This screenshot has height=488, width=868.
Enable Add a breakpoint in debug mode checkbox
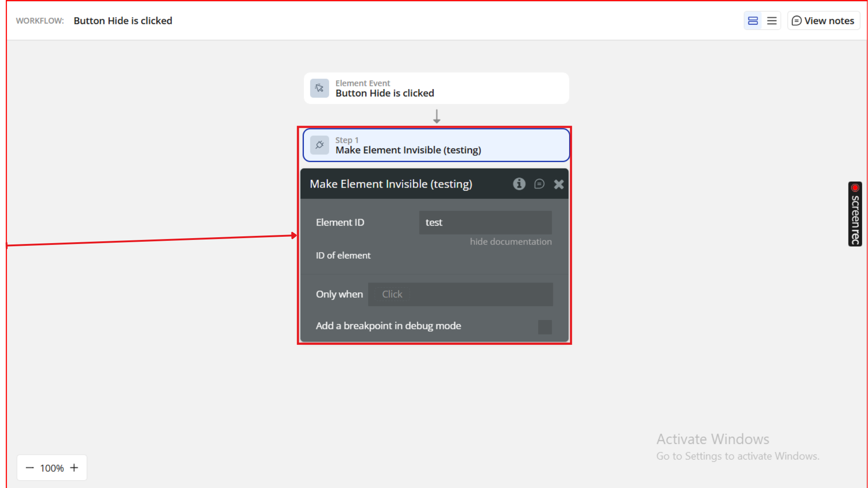tap(545, 327)
